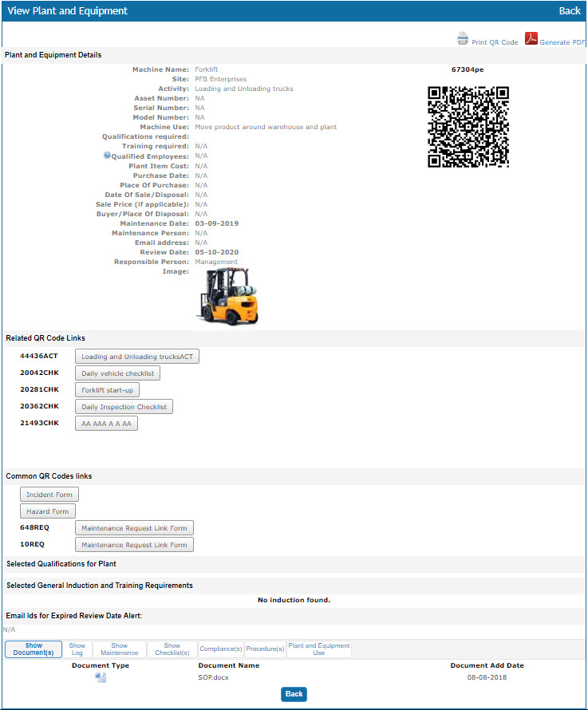Switch to the Show Maintenance tab
This screenshot has height=710, width=588.
pyautogui.click(x=120, y=649)
